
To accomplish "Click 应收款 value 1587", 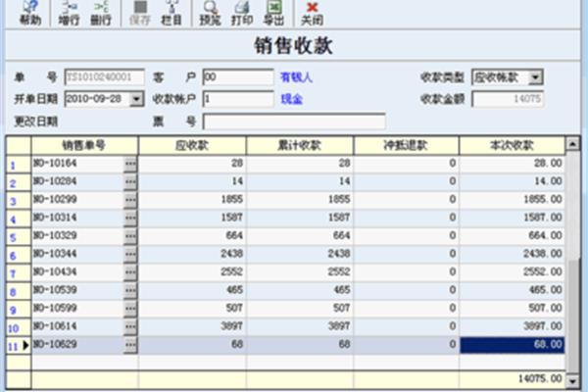I will (192, 218).
